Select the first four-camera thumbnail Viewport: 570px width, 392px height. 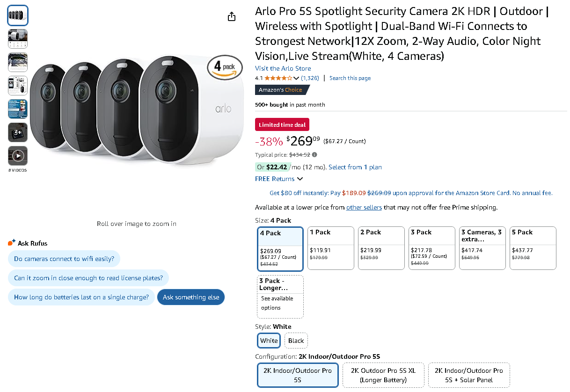18,15
